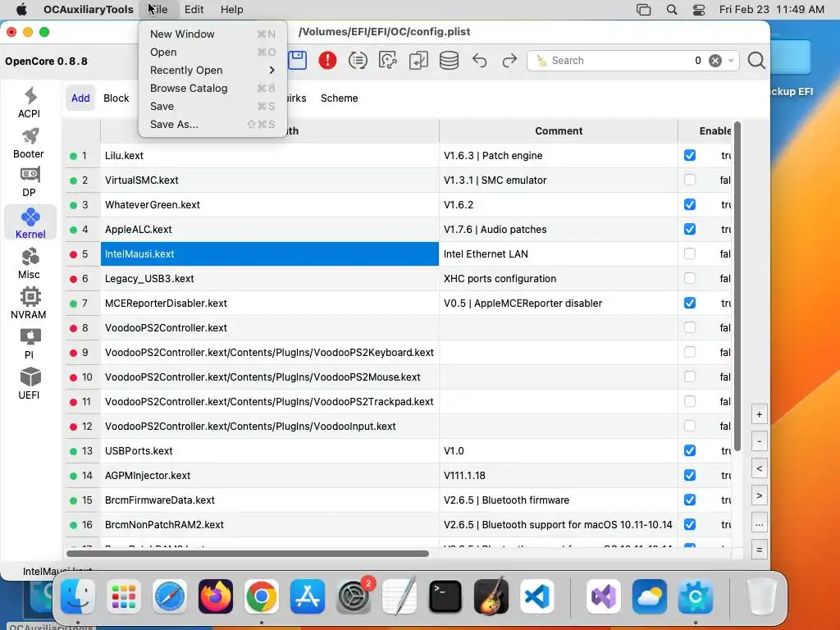The height and width of the screenshot is (630, 840).
Task: Click the undo arrow icon
Action: [479, 61]
